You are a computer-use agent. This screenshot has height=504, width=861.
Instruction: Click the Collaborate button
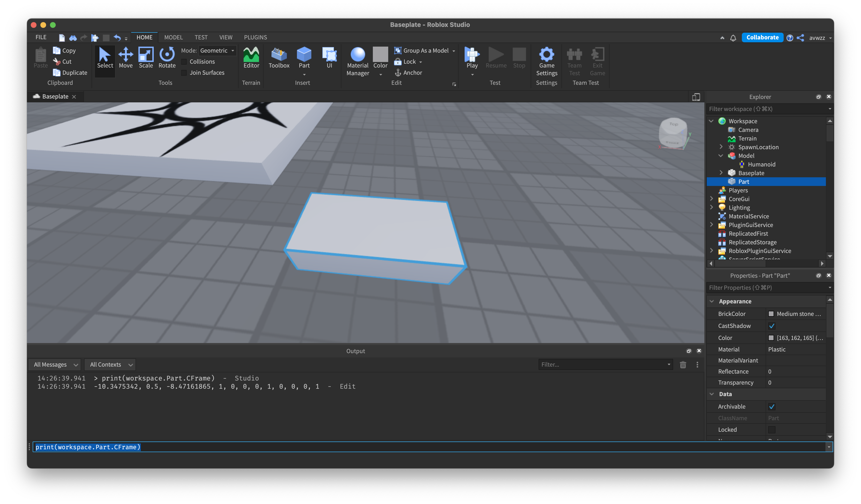coord(762,37)
